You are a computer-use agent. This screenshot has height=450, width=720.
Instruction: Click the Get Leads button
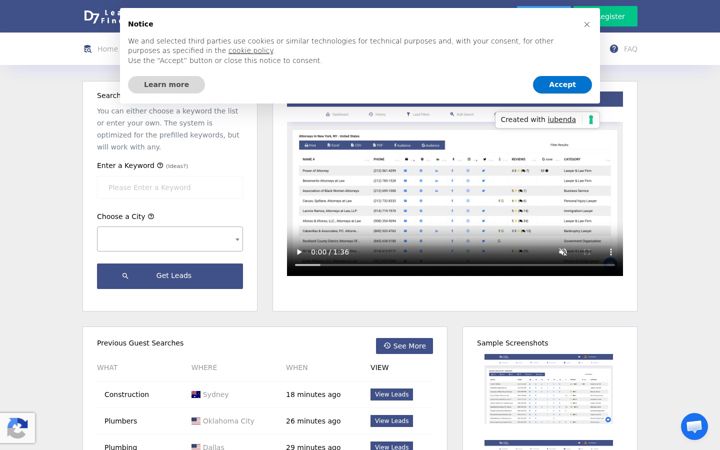(170, 276)
